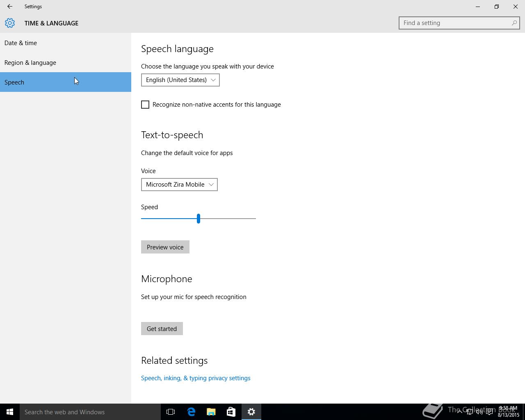Open the Store app from the taskbar
Viewport: 525px width, 420px height.
click(x=231, y=412)
